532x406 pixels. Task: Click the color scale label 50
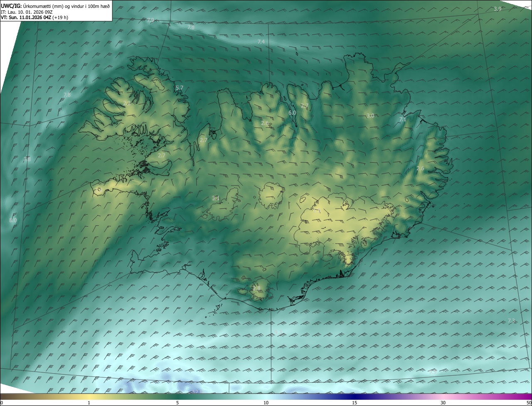tap(529, 403)
